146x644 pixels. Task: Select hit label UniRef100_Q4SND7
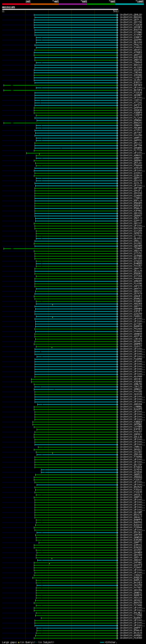(131, 95)
